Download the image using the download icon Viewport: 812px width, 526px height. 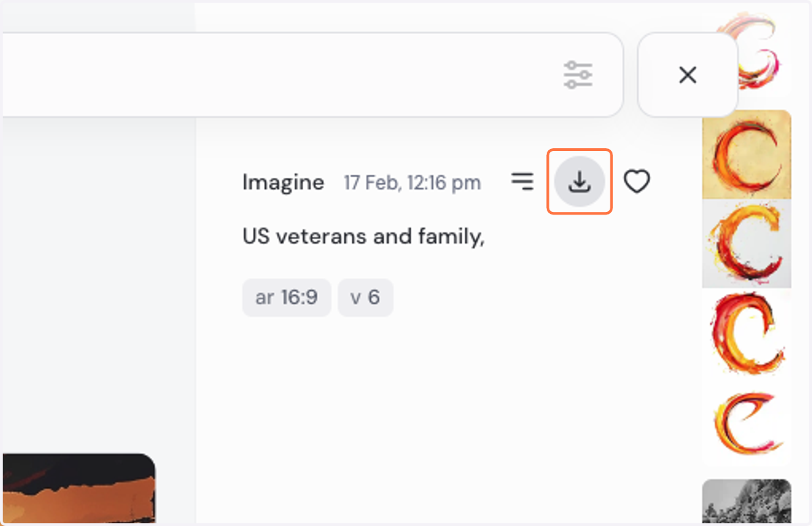(579, 181)
